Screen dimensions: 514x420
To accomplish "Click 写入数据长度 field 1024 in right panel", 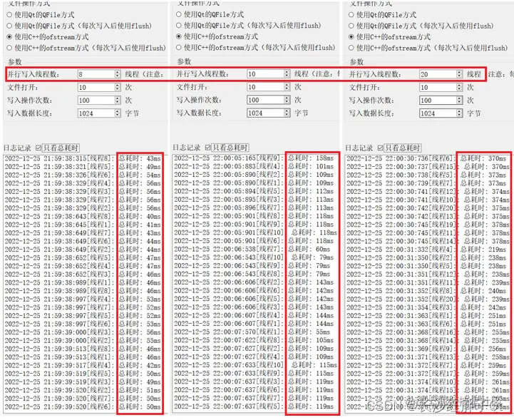I will pos(441,113).
